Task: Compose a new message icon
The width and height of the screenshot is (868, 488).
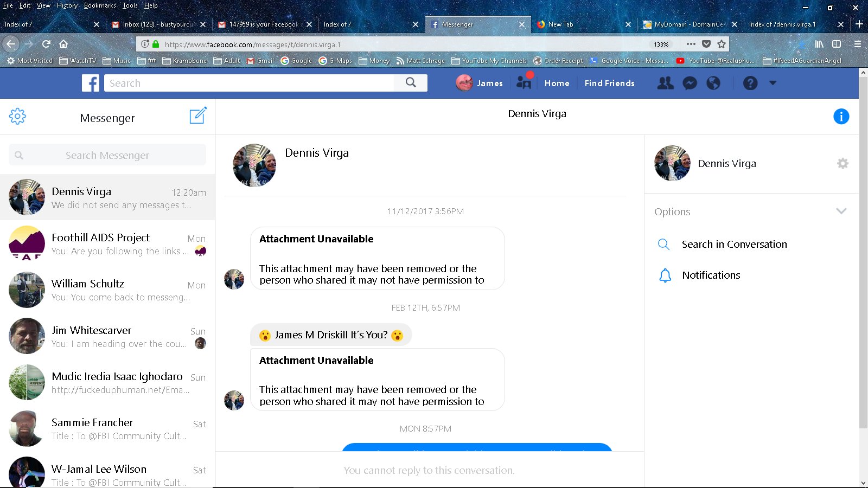Action: click(x=198, y=115)
